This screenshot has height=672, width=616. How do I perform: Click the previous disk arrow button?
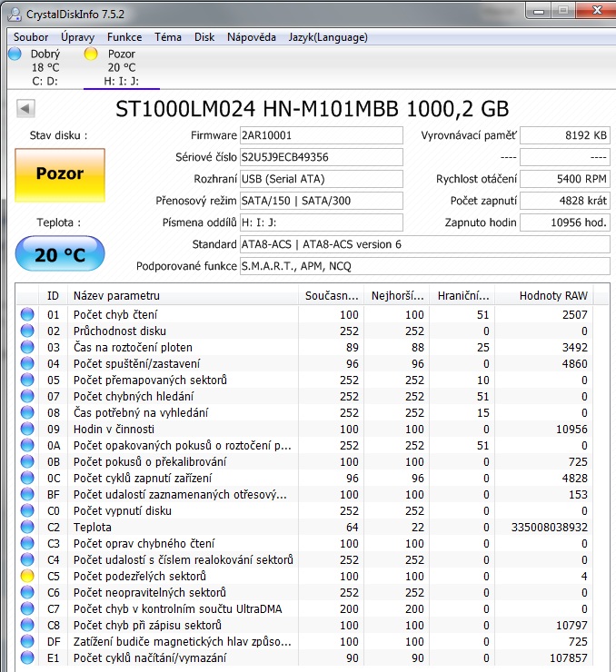tap(26, 109)
